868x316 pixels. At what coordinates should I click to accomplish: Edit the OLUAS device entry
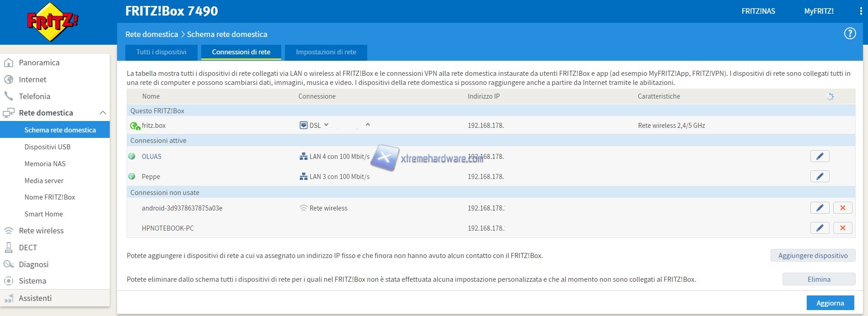tap(820, 157)
